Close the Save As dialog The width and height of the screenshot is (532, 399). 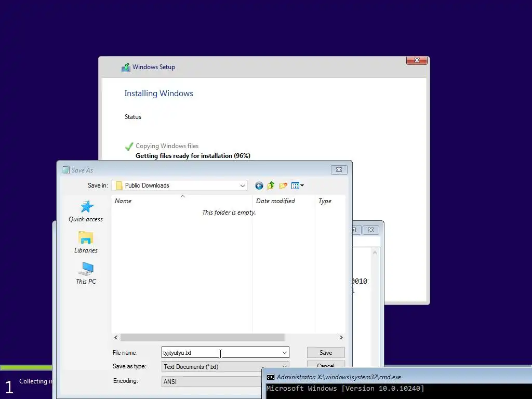339,170
